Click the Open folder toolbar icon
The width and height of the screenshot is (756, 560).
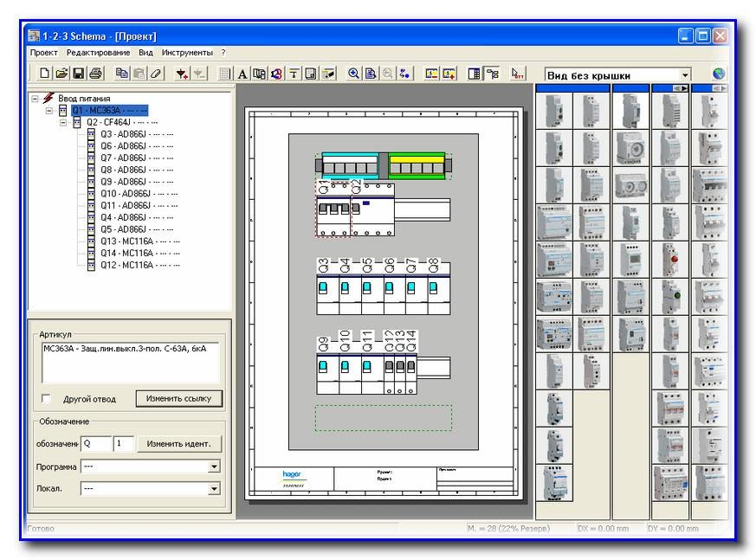[61, 74]
